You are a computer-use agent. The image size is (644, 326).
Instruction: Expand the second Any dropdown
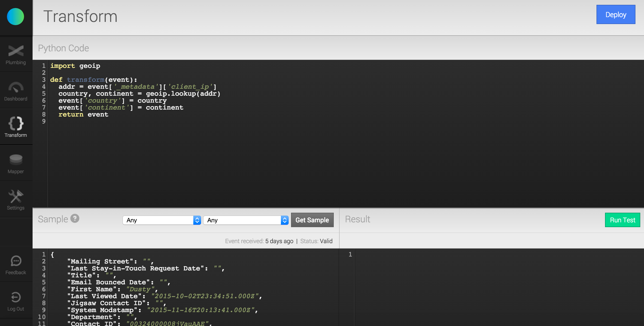[242, 220]
